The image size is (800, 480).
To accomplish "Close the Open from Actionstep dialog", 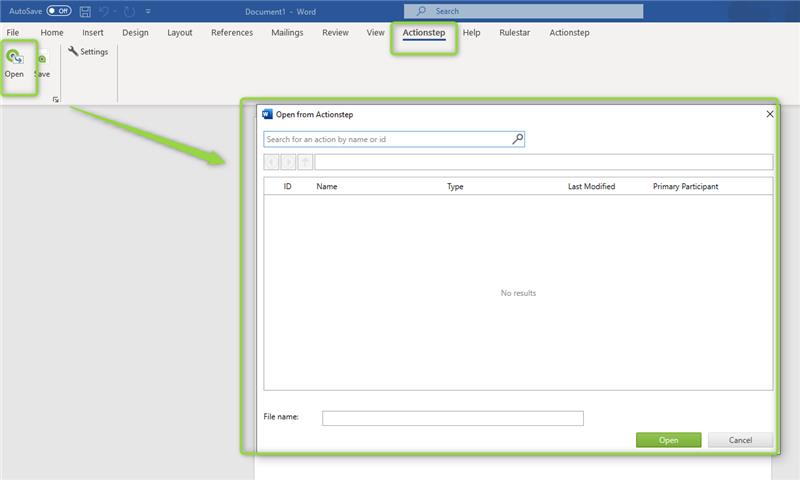I will [770, 114].
